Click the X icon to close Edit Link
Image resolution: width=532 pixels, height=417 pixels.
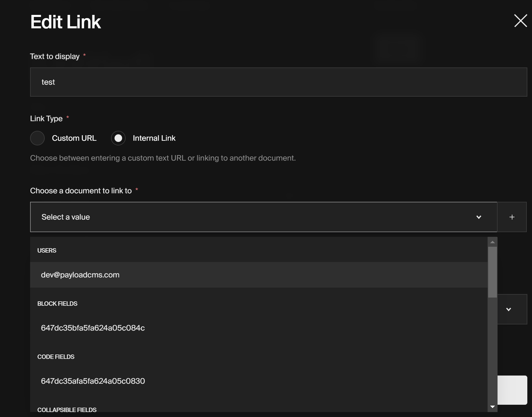coord(521,21)
